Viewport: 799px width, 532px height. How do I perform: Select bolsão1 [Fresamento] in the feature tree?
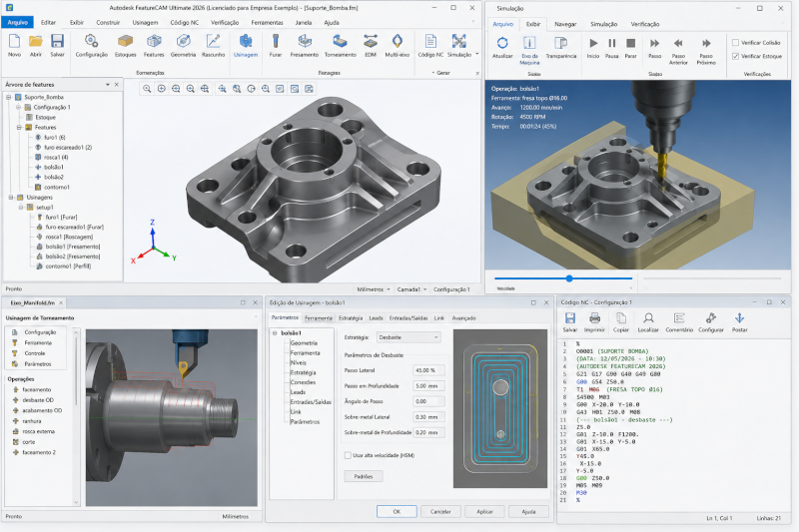[72, 247]
